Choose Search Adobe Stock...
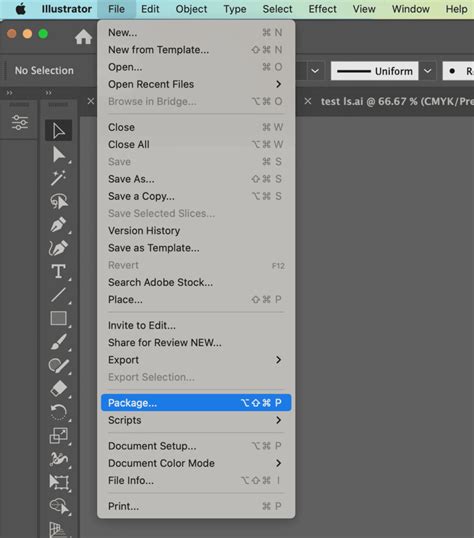The height and width of the screenshot is (538, 474). point(196,282)
